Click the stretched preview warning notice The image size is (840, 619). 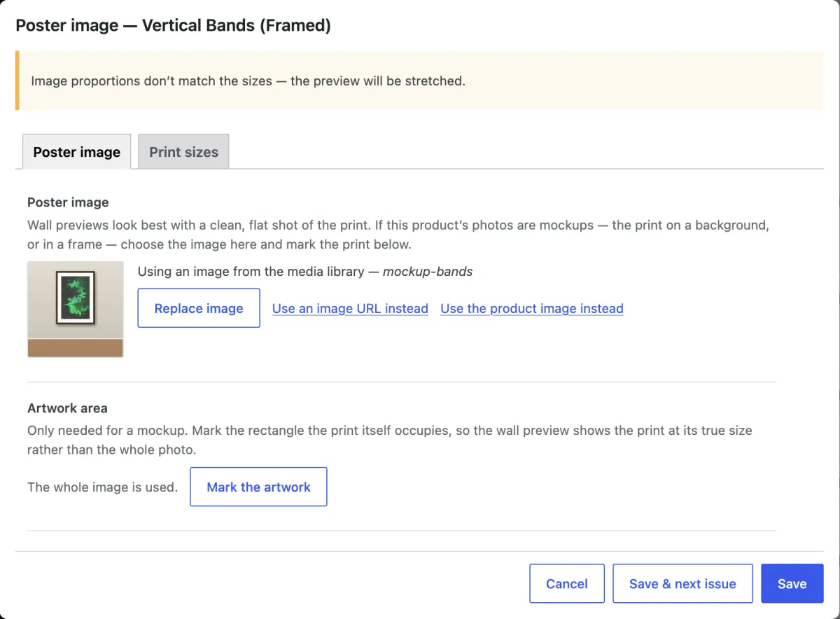pos(419,81)
